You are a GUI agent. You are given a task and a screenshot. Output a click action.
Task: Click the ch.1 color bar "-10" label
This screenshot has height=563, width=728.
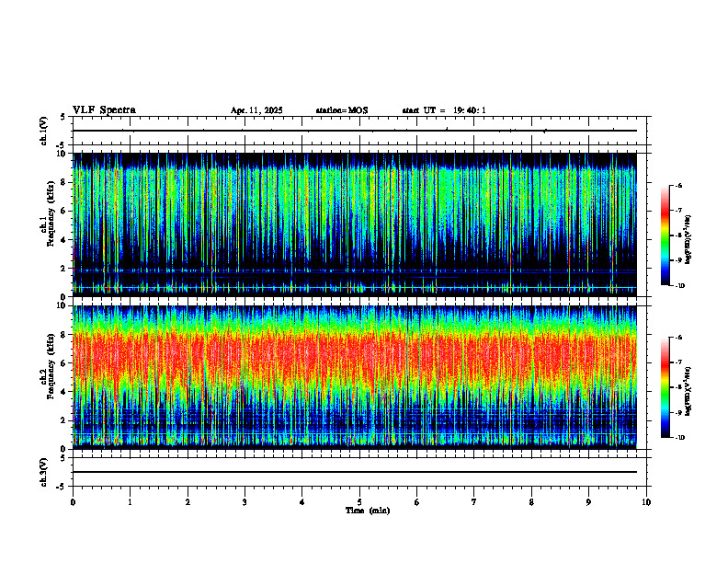[679, 286]
